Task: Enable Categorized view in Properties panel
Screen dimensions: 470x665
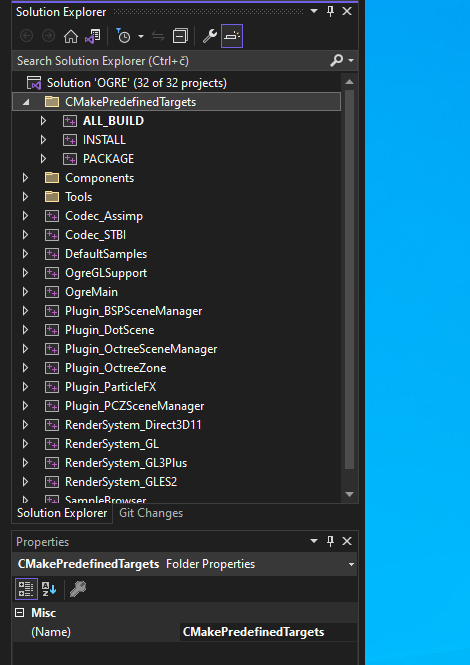Action: click(x=26, y=589)
